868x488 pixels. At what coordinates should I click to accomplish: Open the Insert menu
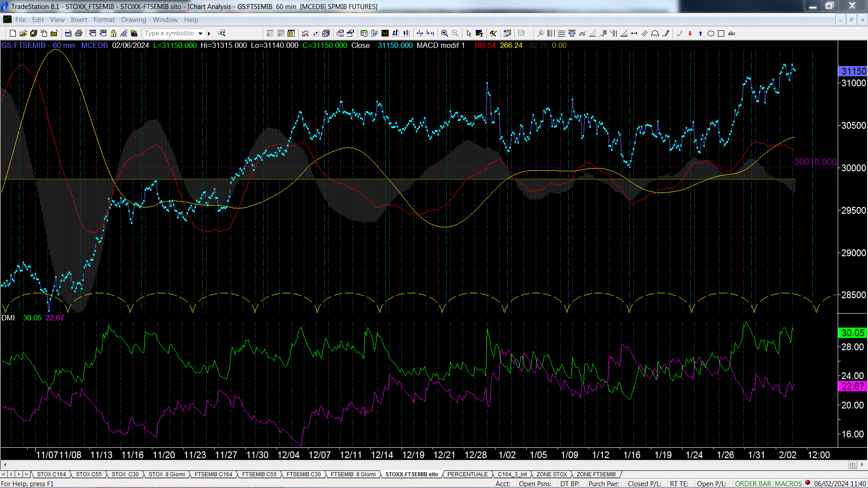[79, 20]
